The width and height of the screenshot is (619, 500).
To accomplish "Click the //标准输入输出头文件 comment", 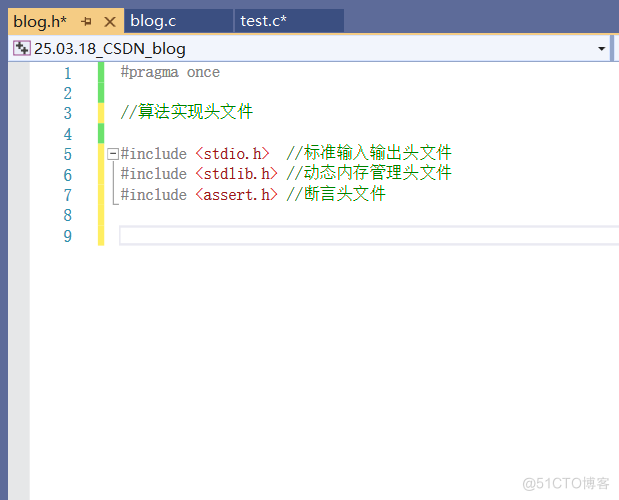I will pyautogui.click(x=369, y=153).
